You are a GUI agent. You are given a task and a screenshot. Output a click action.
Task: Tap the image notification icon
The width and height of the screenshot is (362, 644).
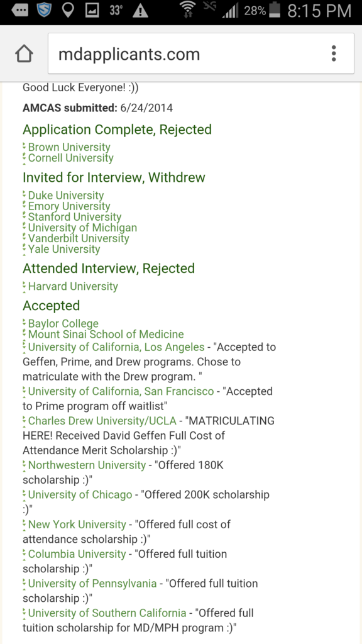pyautogui.click(x=92, y=11)
